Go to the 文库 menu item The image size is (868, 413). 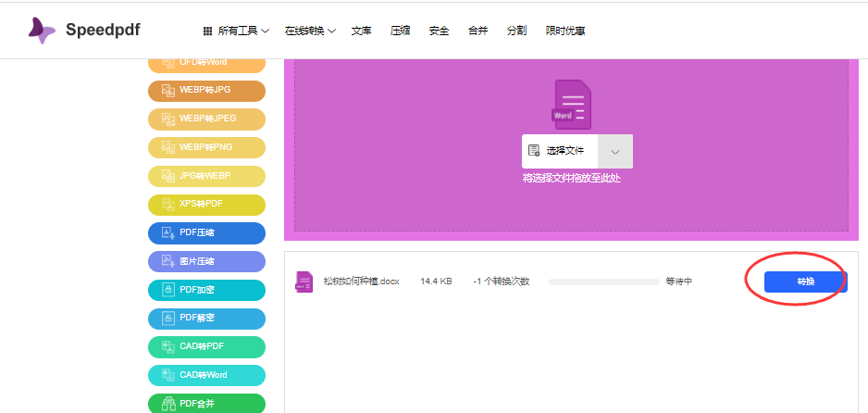click(x=361, y=31)
